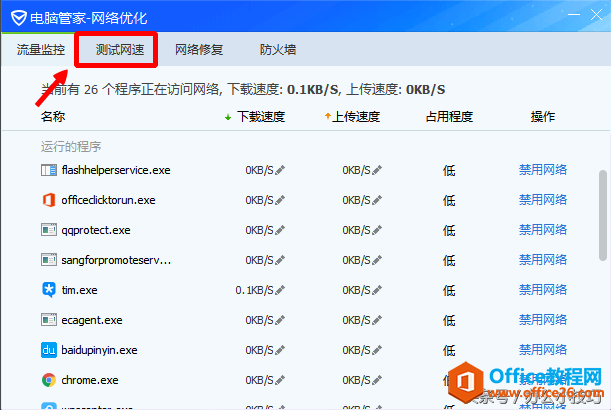This screenshot has height=410, width=611.
Task: Select the qqprotect.exe process name
Action: [96, 230]
